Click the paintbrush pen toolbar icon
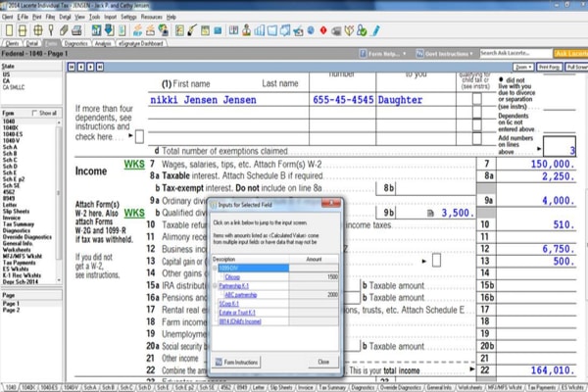The image size is (588, 392). click(x=192, y=30)
